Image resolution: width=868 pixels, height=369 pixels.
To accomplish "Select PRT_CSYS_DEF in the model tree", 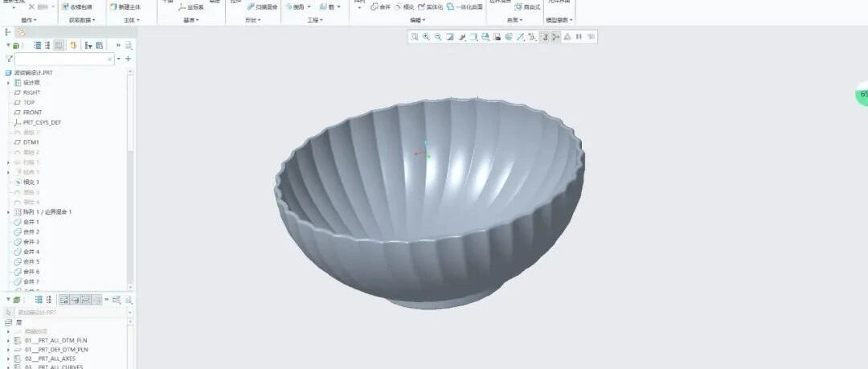I will (x=42, y=122).
